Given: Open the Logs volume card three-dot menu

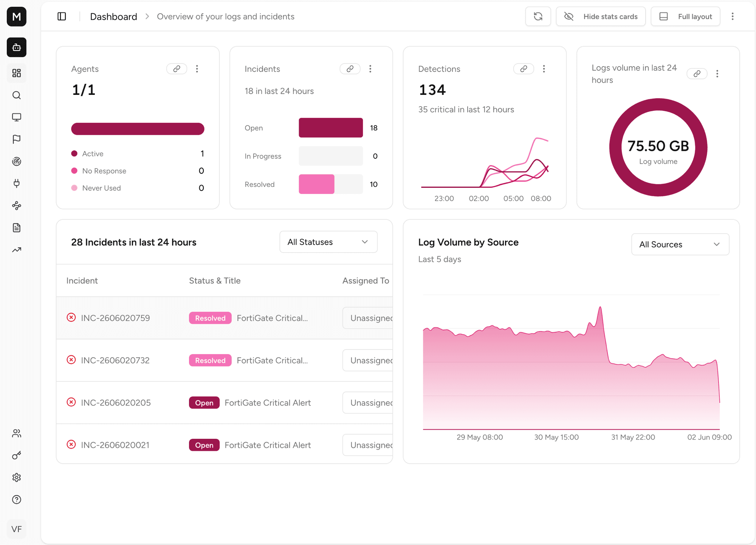Looking at the screenshot, I should pyautogui.click(x=717, y=74).
